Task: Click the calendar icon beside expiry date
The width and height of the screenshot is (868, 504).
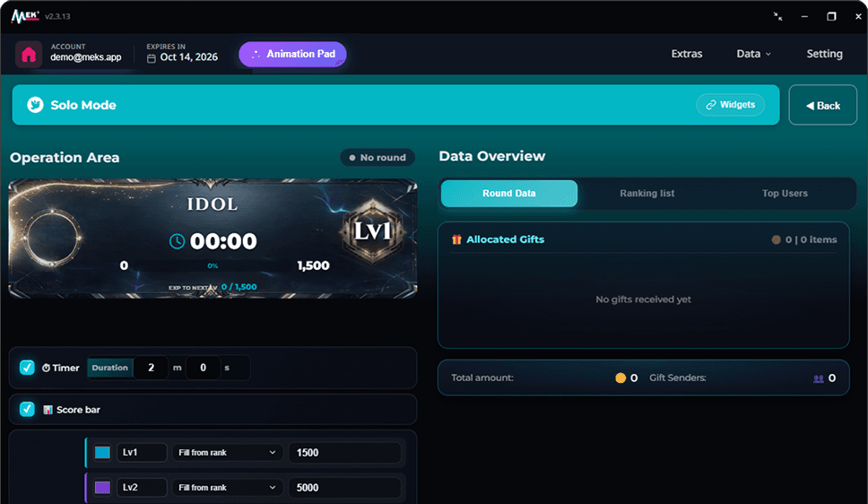Action: [x=152, y=57]
